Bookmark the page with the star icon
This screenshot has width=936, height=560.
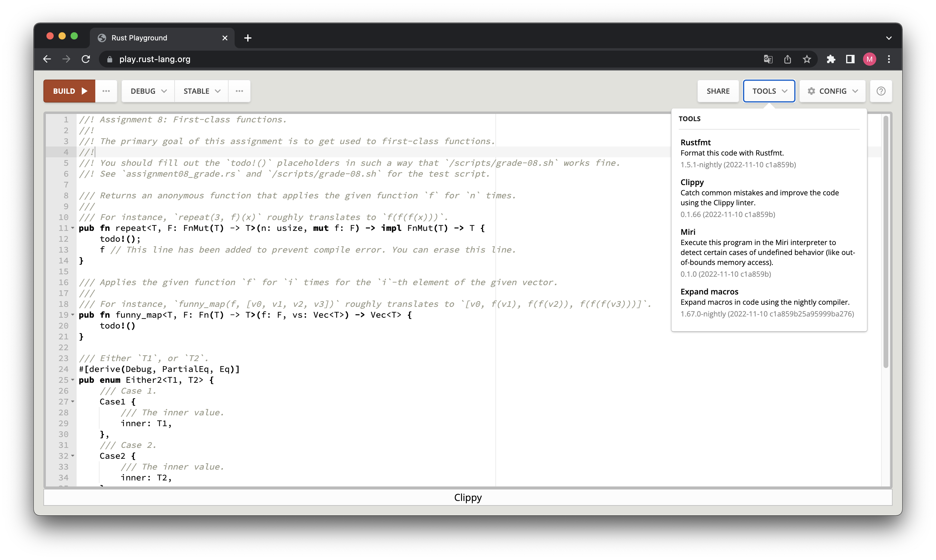(807, 59)
